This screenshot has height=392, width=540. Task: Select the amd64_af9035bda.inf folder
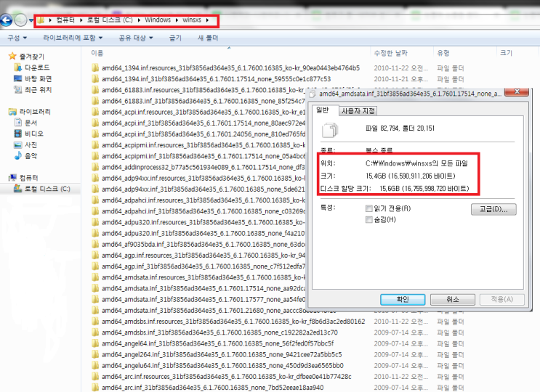coord(203,244)
